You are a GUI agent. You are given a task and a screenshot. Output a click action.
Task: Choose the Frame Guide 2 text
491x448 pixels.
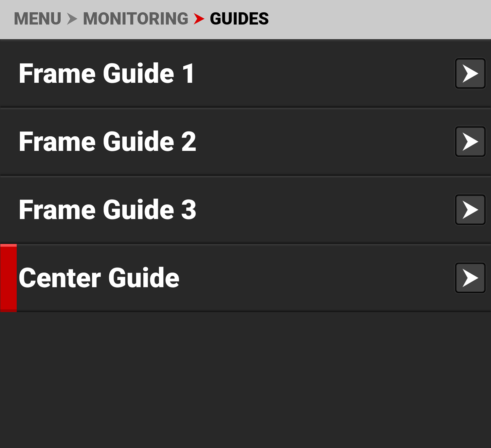[x=107, y=142]
